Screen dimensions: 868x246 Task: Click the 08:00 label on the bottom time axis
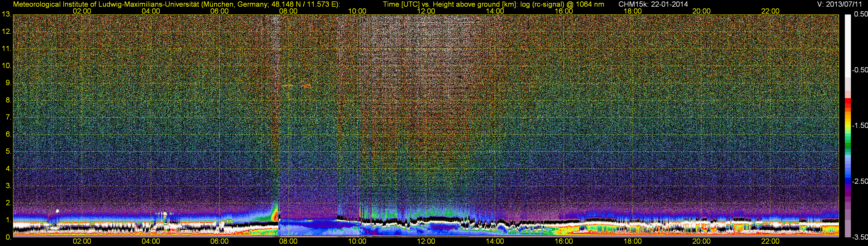288,241
